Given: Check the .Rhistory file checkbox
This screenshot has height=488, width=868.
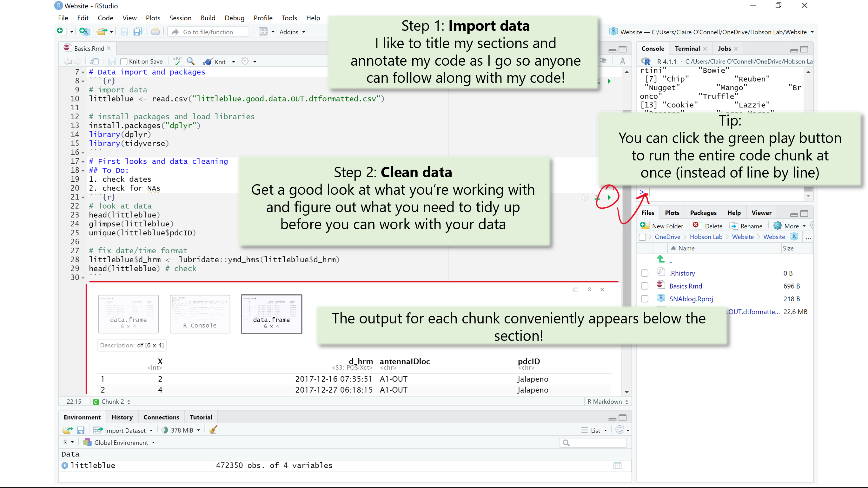Looking at the screenshot, I should (645, 273).
